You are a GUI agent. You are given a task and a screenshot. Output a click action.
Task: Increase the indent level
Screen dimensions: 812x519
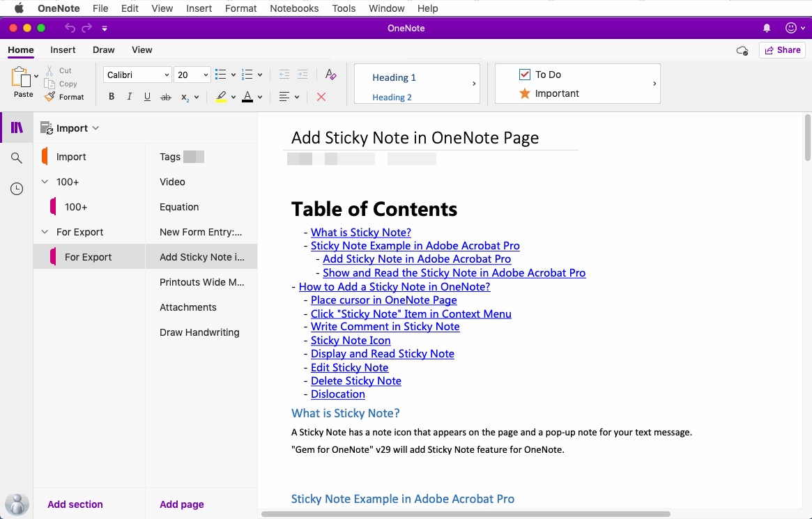point(302,75)
